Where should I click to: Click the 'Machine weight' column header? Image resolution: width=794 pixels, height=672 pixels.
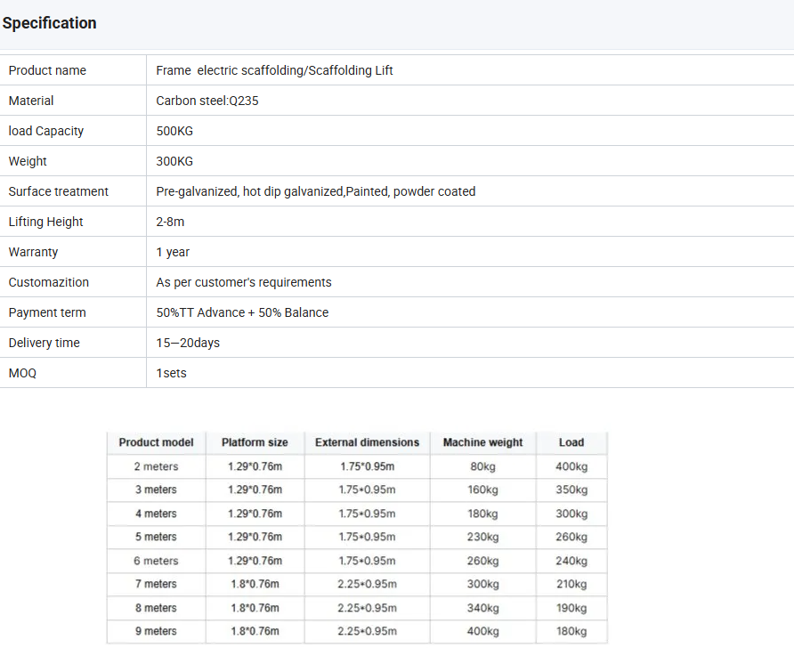(482, 442)
